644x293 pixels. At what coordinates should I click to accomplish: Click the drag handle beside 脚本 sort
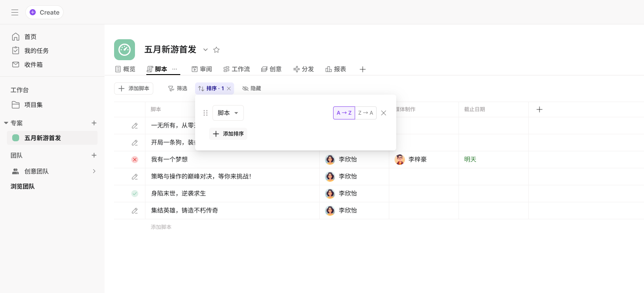tap(206, 113)
